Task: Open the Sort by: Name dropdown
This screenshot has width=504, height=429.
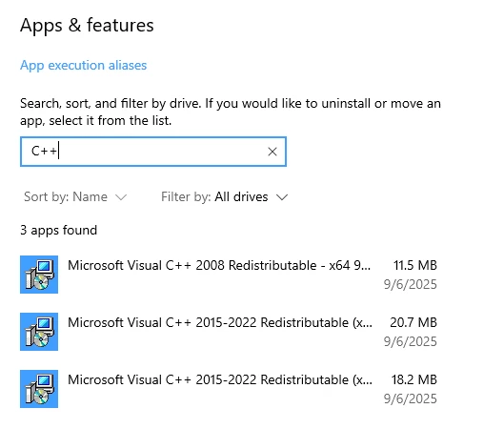Action: point(75,196)
